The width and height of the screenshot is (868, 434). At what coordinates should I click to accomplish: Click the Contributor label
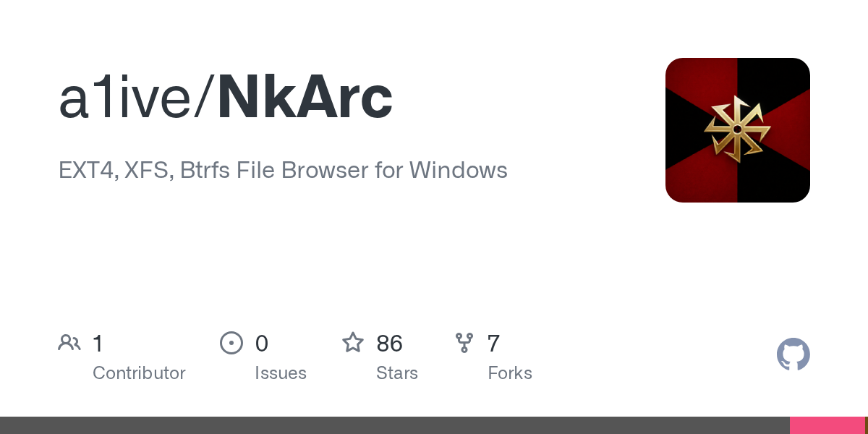coord(139,373)
